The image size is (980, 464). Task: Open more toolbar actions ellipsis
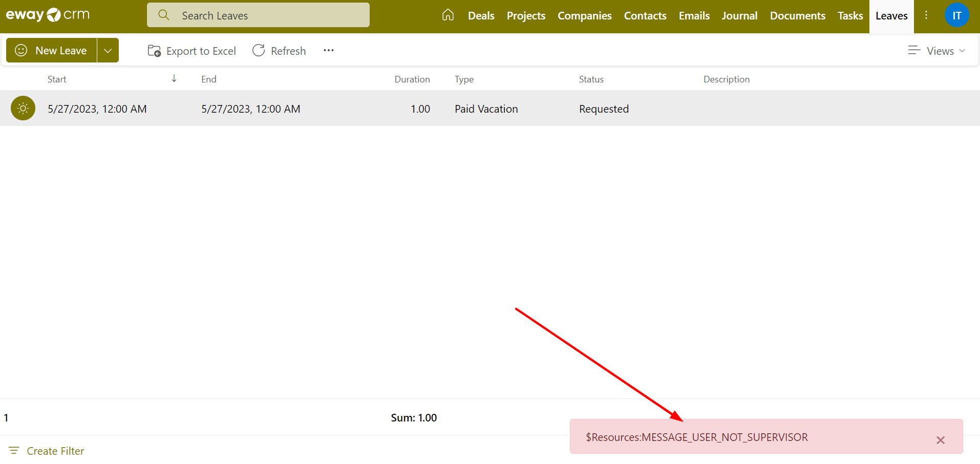click(x=329, y=50)
